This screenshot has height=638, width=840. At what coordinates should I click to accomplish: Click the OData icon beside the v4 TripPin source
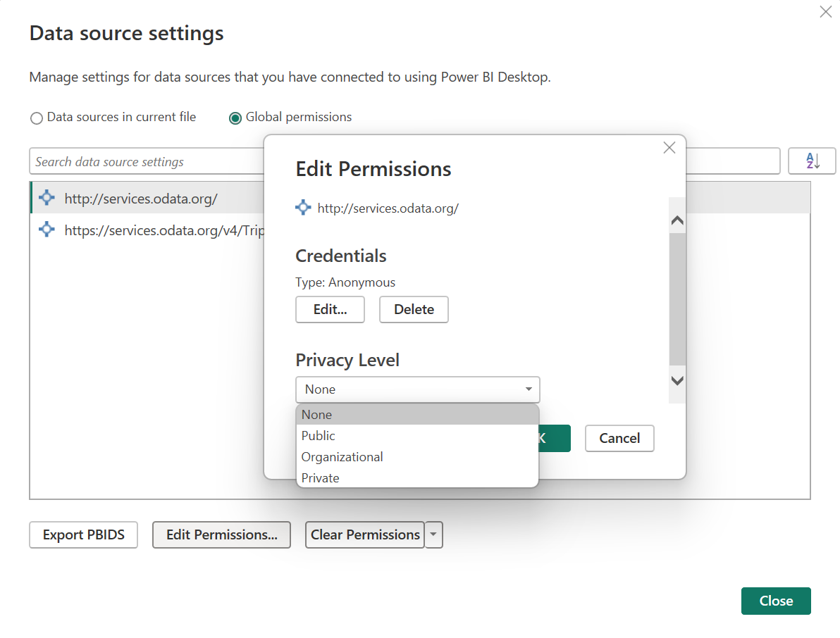(47, 230)
